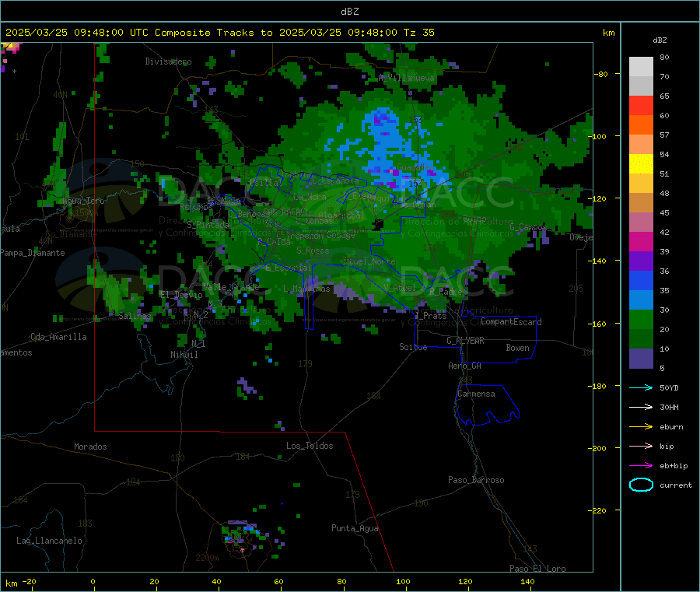Click the 'Tz 35' threshold text
Image resolution: width=700 pixels, height=592 pixels.
418,33
